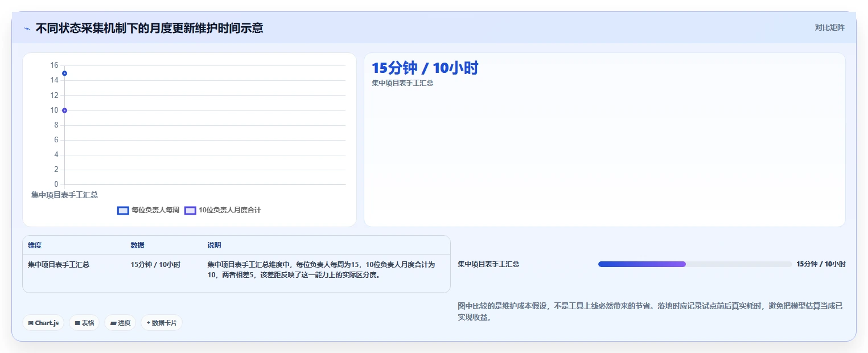
Task: Click the card subtitle 集中项目表手工汇总
Action: [402, 83]
